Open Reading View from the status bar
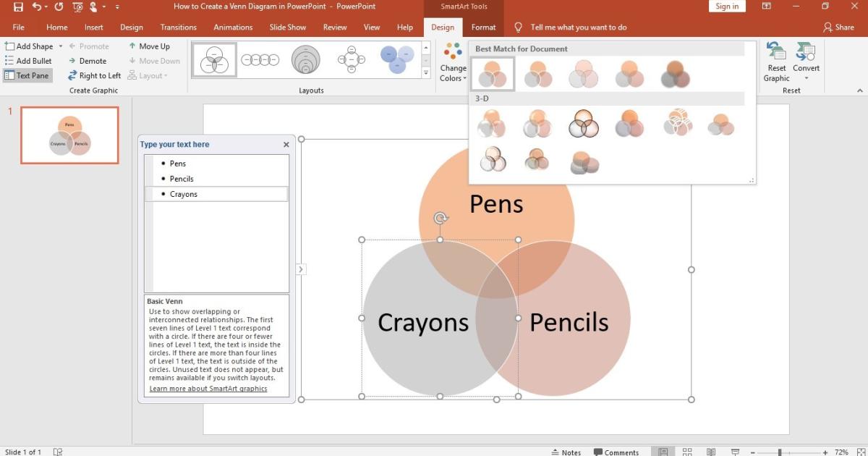The height and width of the screenshot is (456, 868). click(x=710, y=451)
